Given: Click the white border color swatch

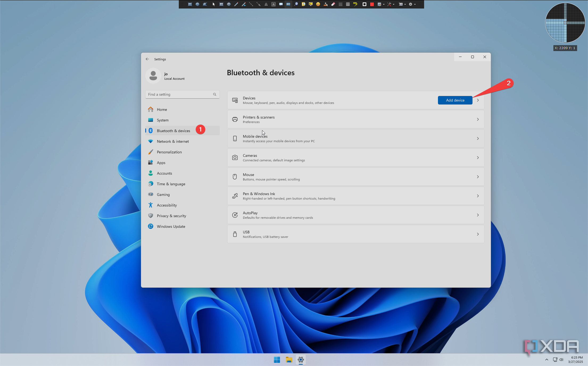Looking at the screenshot, I should 365,4.
